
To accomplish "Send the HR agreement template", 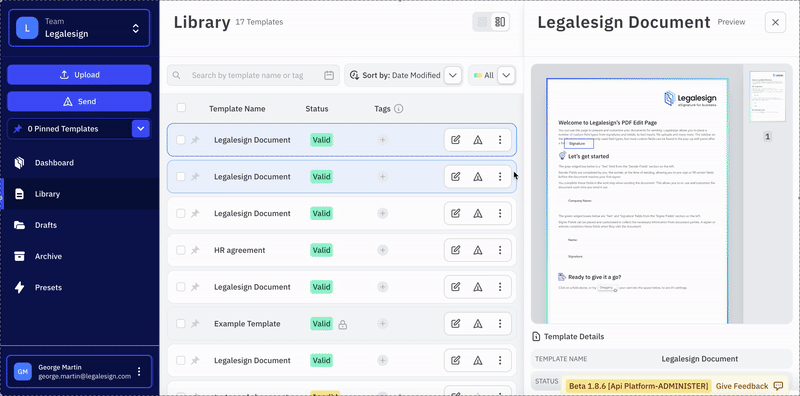I will 478,250.
